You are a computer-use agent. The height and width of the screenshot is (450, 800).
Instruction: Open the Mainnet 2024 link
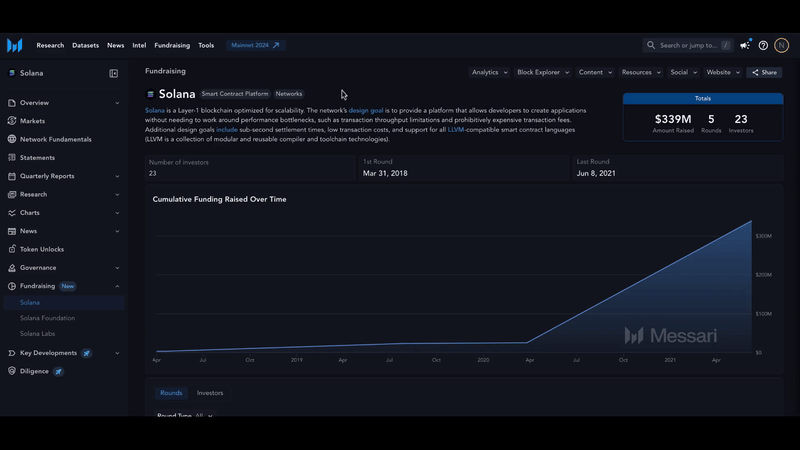coord(255,45)
